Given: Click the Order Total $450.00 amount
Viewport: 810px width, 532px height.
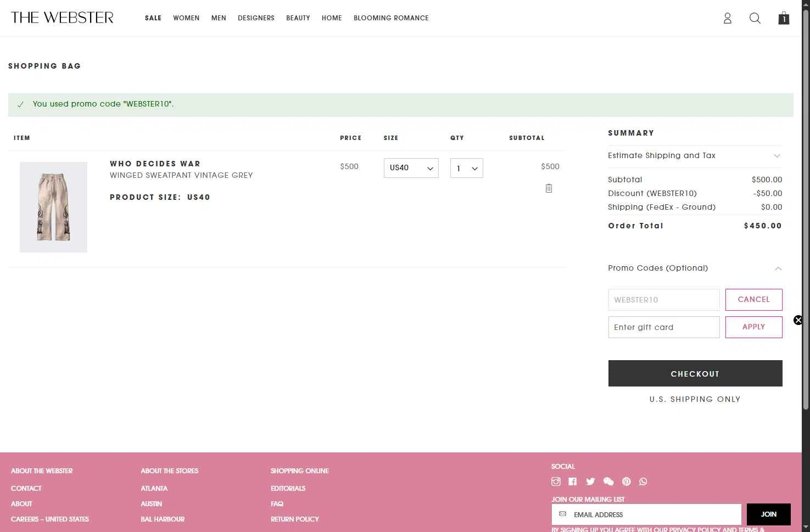Looking at the screenshot, I should click(x=763, y=226).
